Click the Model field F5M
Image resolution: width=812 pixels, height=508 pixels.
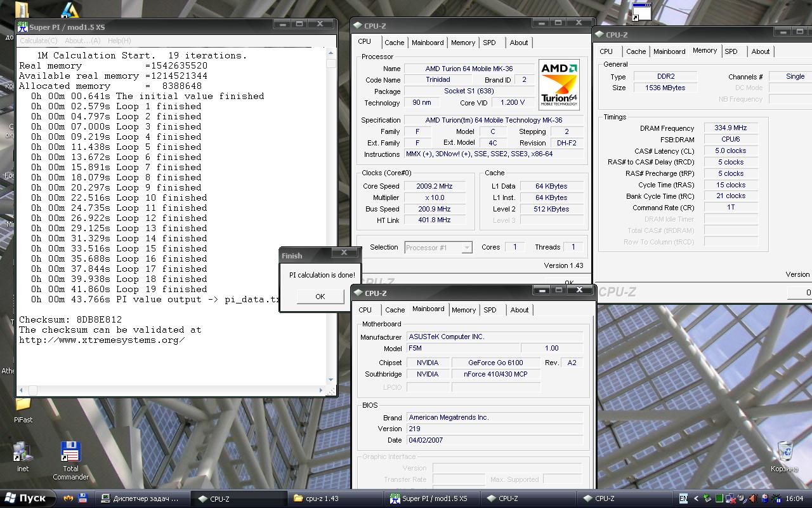463,348
